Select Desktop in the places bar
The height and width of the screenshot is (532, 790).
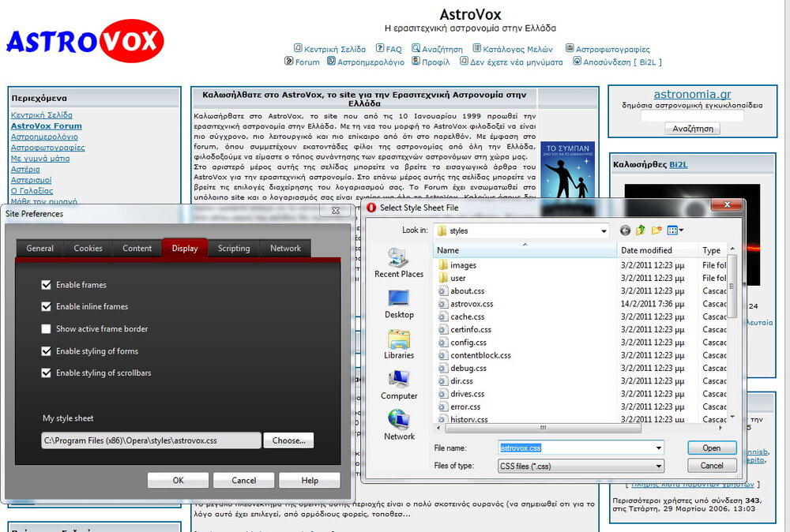399,303
